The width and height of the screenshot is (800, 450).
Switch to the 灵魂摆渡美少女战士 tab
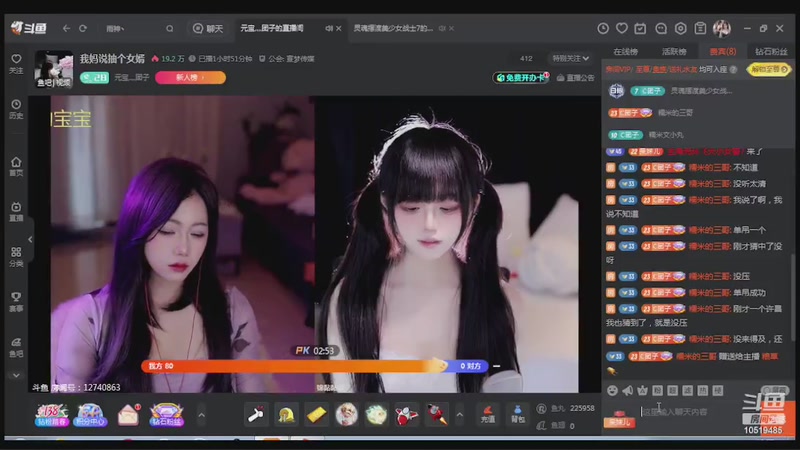(393, 29)
